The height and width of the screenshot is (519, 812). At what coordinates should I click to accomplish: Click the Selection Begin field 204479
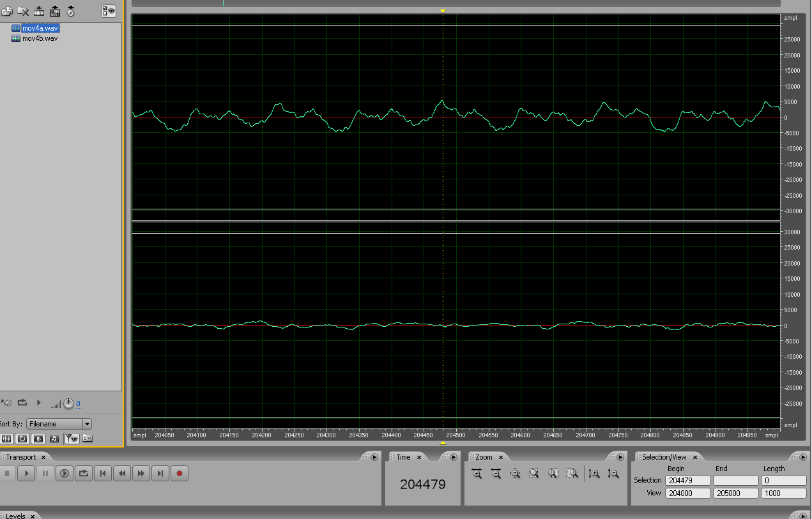688,480
